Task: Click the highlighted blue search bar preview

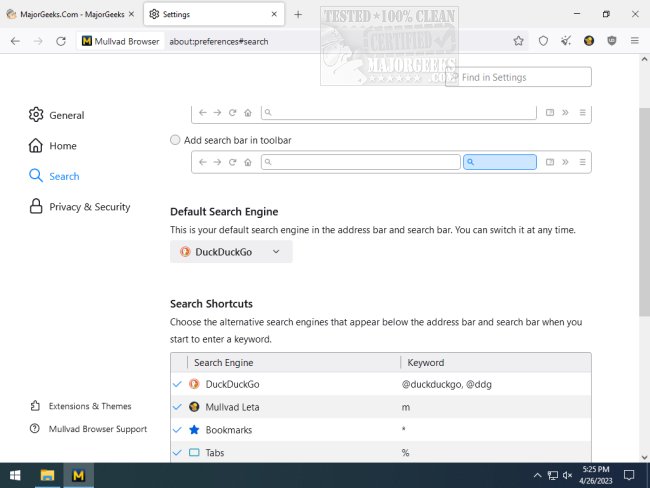Action: tap(500, 162)
